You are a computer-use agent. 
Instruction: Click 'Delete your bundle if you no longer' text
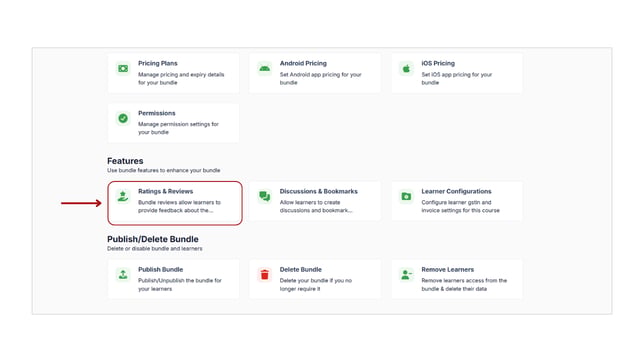316,285
